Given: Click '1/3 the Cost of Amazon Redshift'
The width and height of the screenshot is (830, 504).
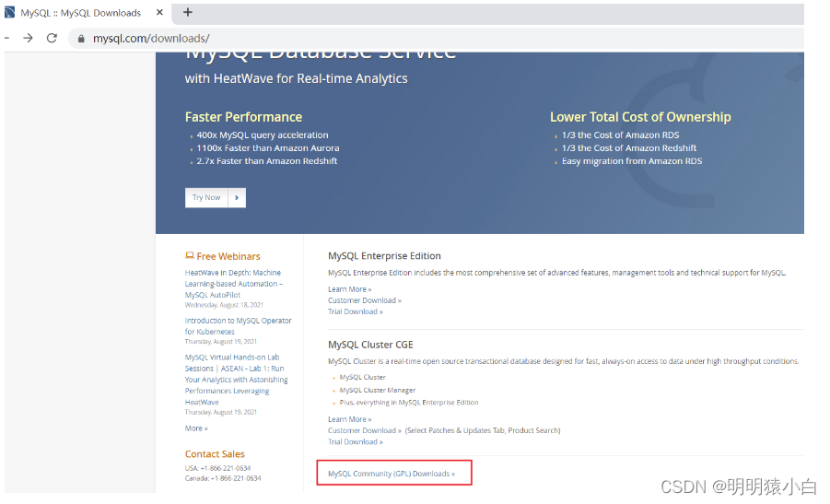Looking at the screenshot, I should [629, 148].
